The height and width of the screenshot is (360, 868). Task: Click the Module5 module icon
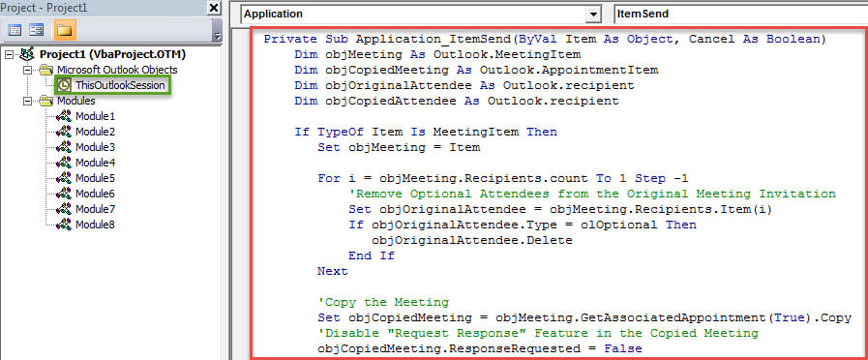[x=64, y=178]
